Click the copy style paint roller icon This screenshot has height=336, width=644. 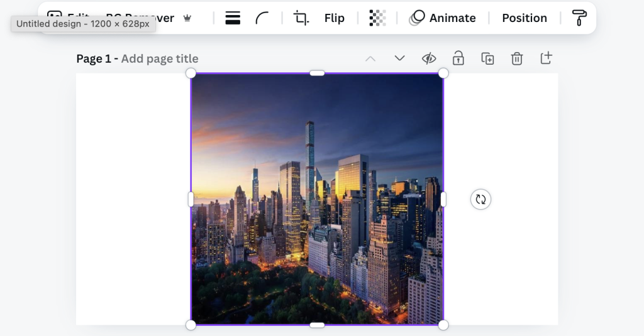(x=579, y=18)
